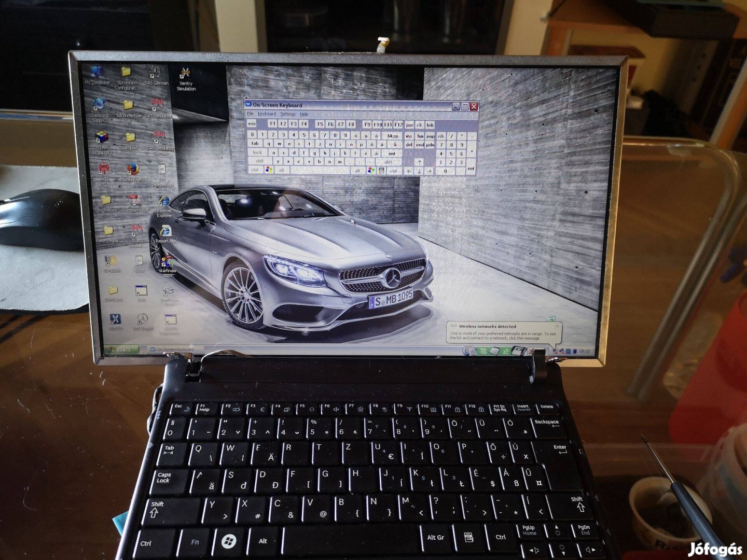Image resolution: width=747 pixels, height=560 pixels.
Task: Open the File menu in On-Screen Keyboard
Action: click(250, 114)
